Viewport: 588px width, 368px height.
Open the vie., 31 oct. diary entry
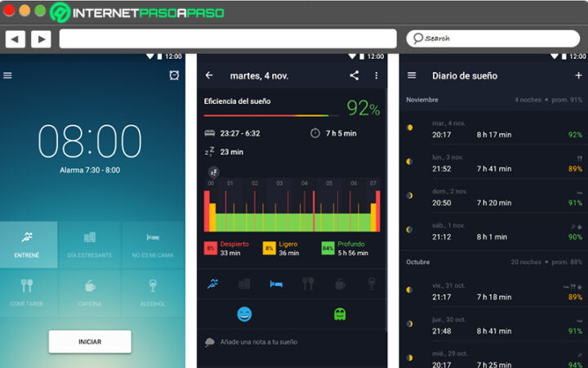coord(494,291)
